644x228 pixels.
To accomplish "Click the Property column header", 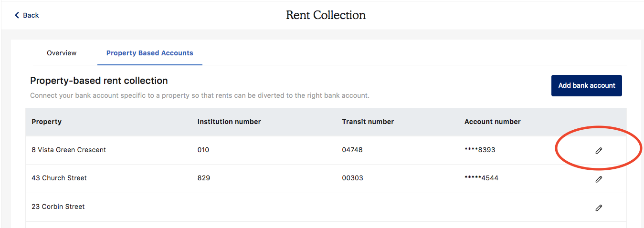I will point(46,122).
